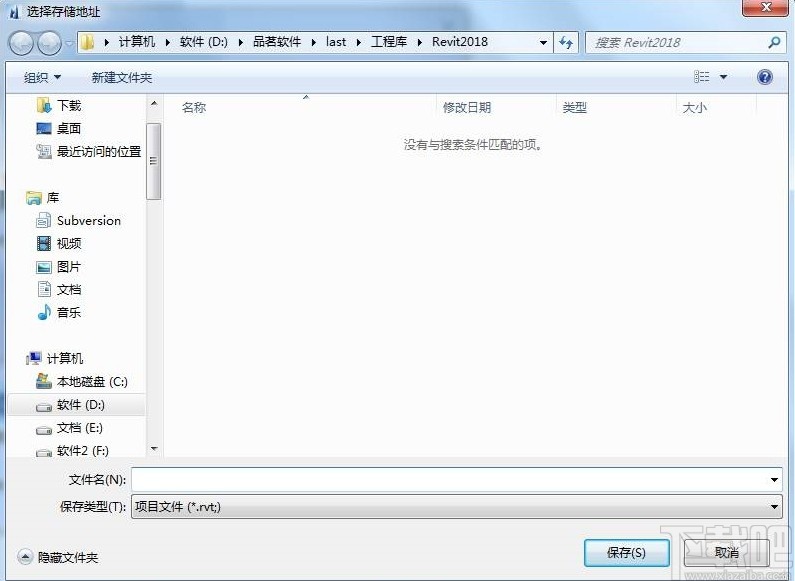Open the view options dropdown arrow
Image resolution: width=795 pixels, height=581 pixels.
click(724, 77)
